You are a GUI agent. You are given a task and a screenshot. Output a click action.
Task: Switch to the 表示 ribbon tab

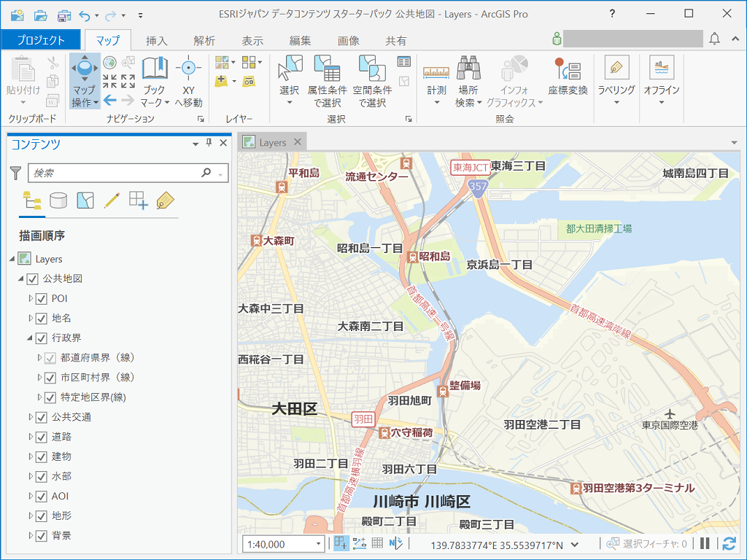252,41
